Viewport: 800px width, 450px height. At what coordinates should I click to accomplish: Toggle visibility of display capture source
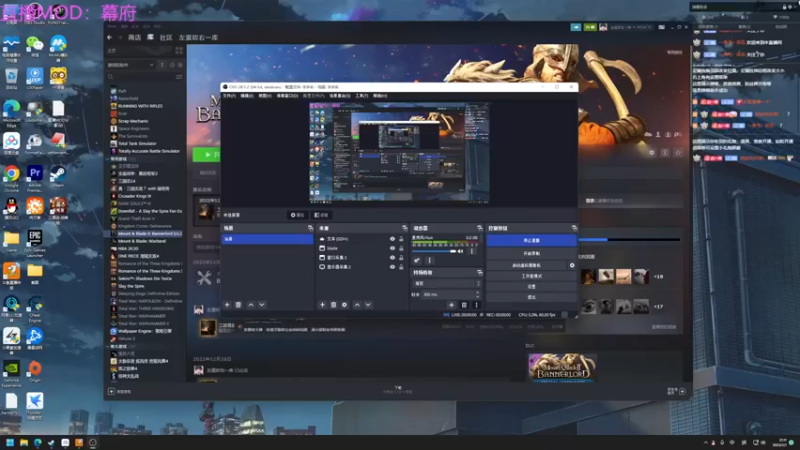tap(392, 267)
